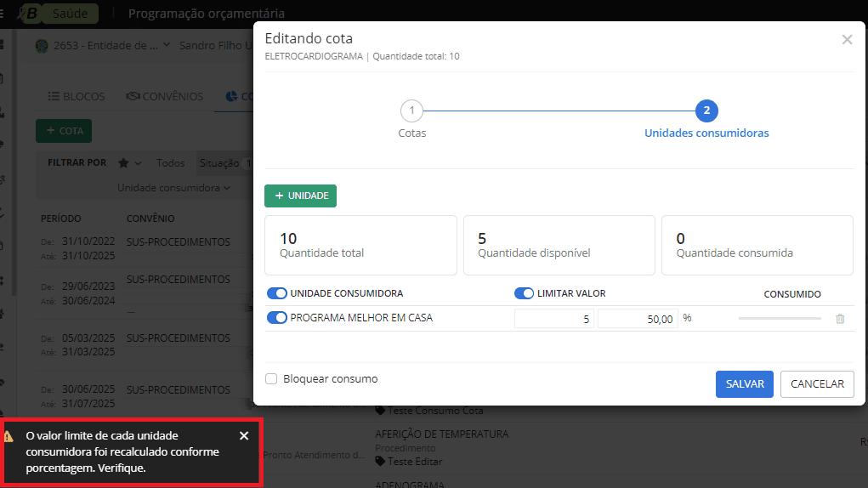
Task: Click the warning icon in the notification
Action: 9,436
